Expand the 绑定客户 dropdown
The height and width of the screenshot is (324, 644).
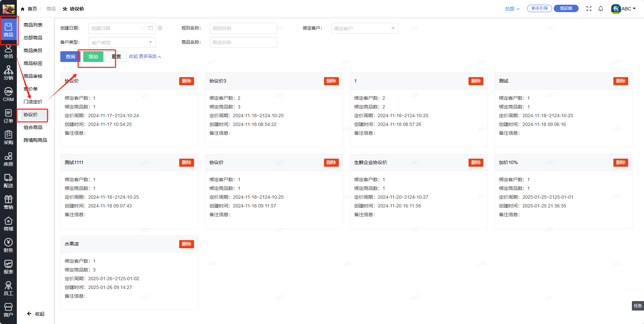point(364,28)
